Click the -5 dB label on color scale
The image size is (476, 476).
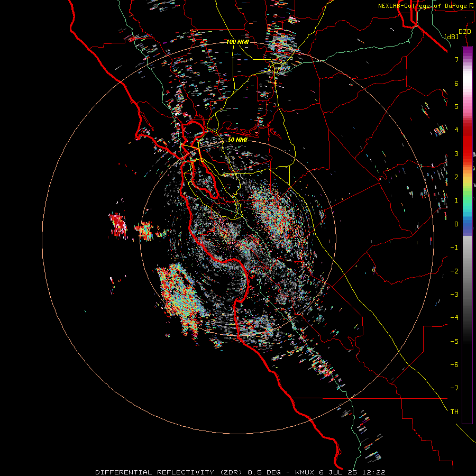pos(454,341)
